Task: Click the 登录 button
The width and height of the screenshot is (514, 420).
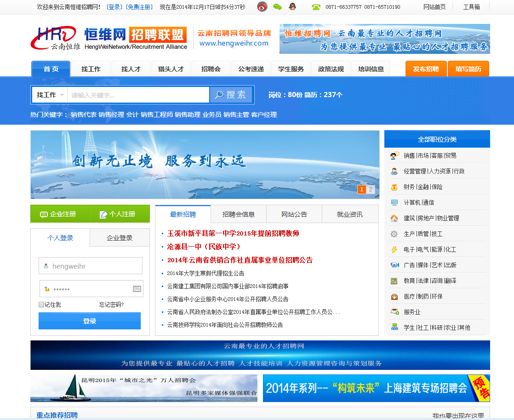Action: [89, 321]
